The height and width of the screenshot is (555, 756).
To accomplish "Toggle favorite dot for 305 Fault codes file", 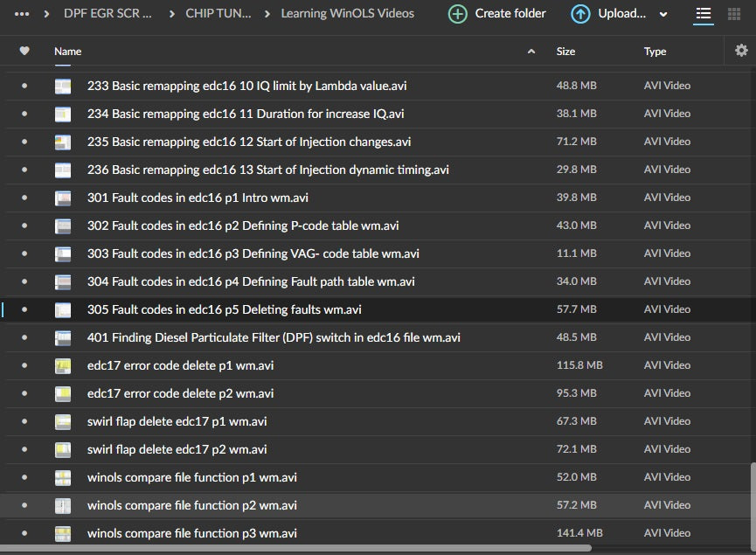I will (24, 309).
